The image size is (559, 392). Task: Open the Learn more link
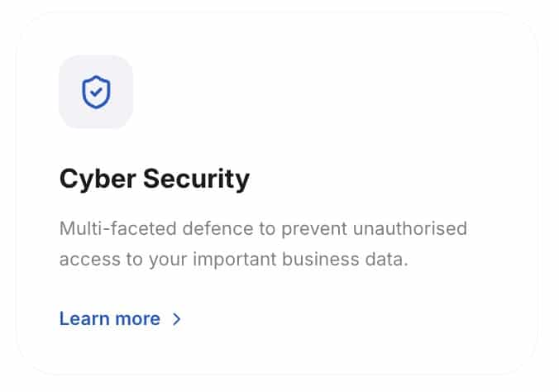[x=110, y=319]
